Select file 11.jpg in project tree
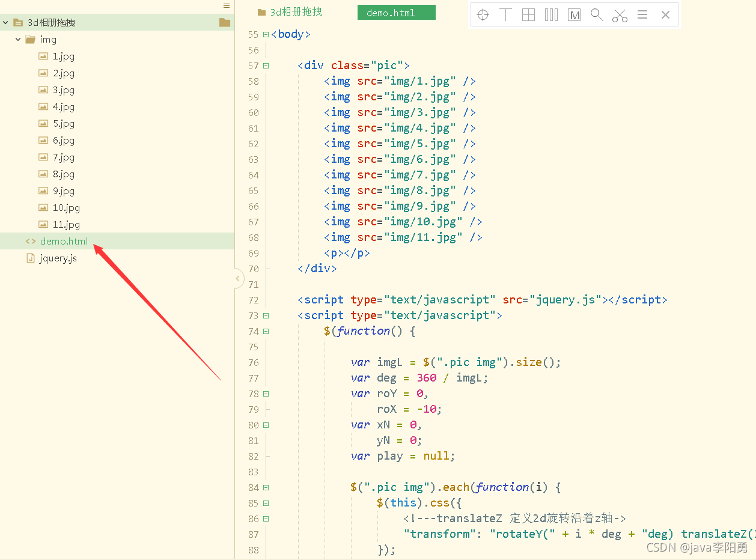756x560 pixels. [x=66, y=225]
